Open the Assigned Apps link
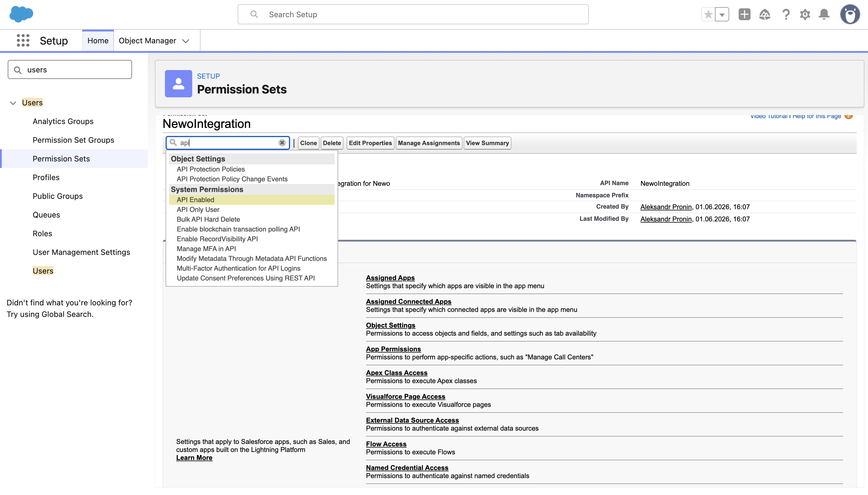The height and width of the screenshot is (495, 868). (x=390, y=278)
